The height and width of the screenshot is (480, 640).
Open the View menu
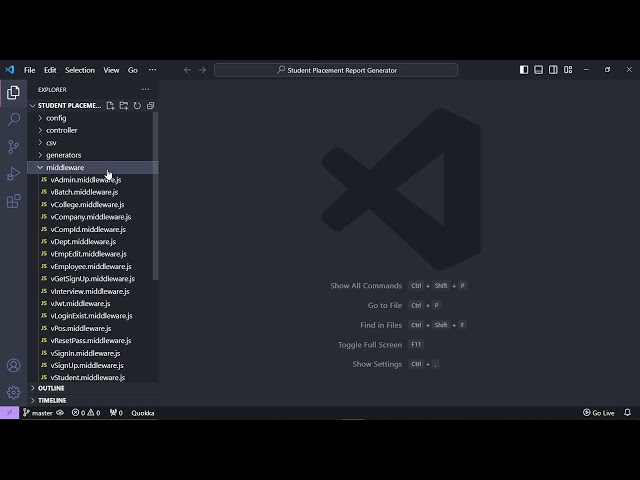111,70
